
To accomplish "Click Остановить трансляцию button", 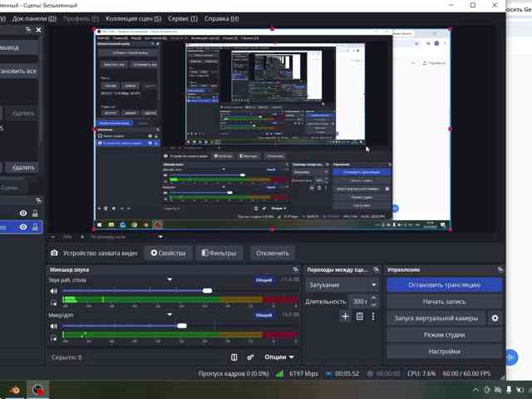I will coord(444,284).
